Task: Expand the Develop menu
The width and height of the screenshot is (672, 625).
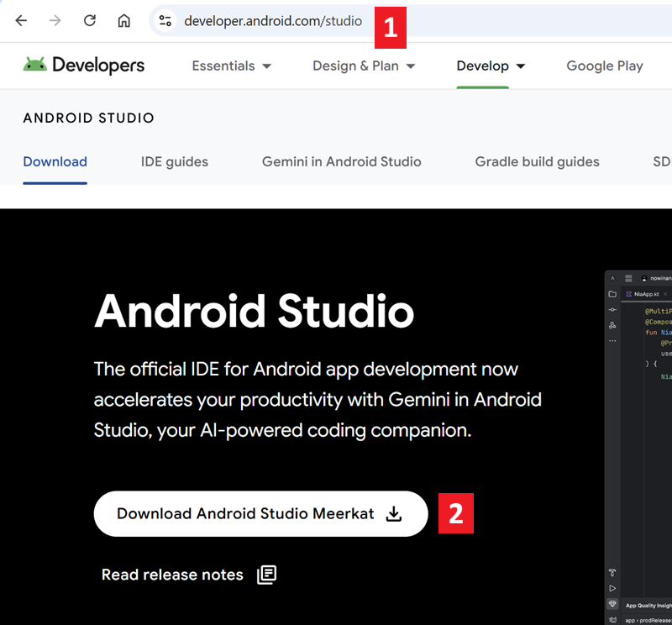Action: pyautogui.click(x=491, y=66)
